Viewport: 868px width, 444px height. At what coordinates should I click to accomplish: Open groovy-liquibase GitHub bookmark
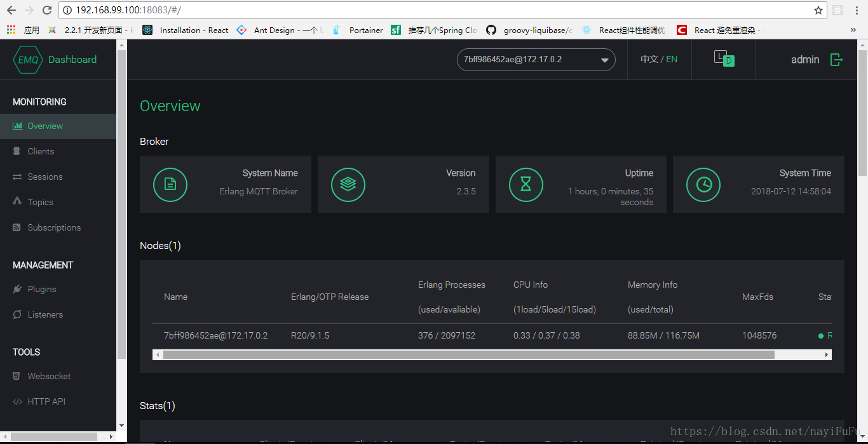click(529, 30)
